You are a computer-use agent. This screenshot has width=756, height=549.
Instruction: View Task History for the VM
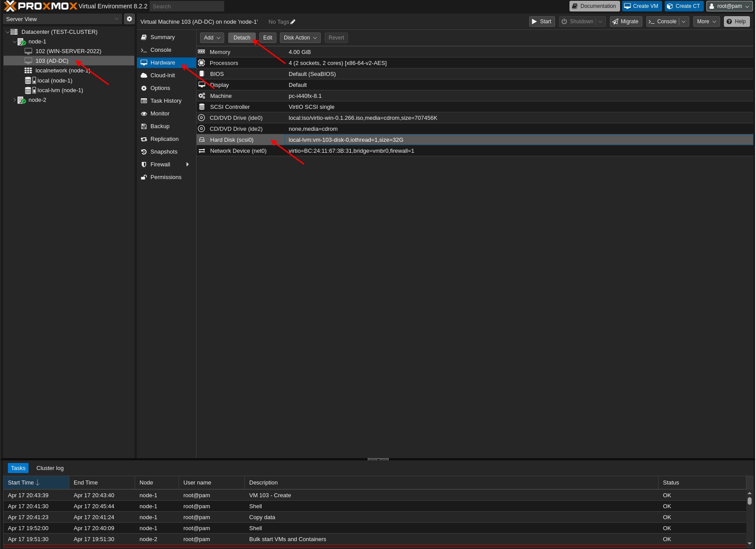click(x=166, y=100)
